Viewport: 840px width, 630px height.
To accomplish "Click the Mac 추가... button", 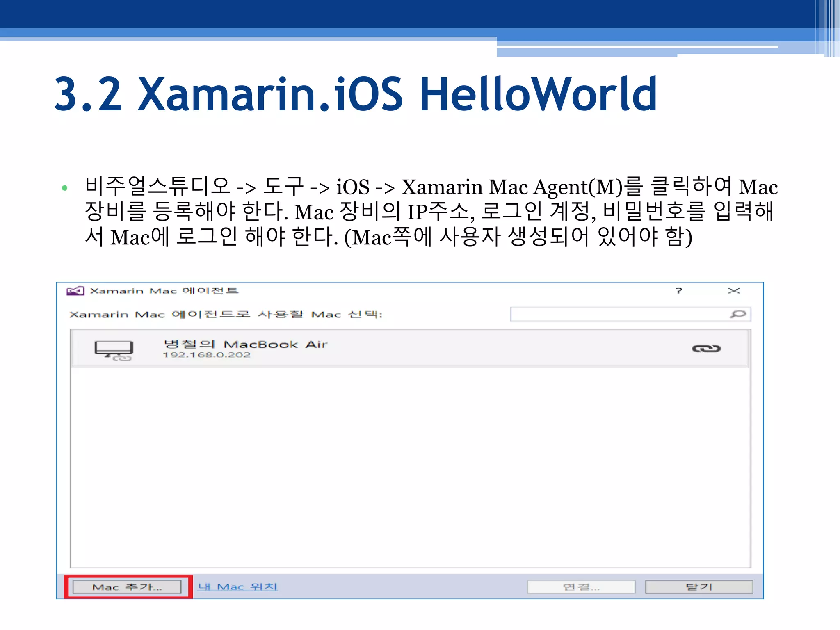I will point(127,587).
